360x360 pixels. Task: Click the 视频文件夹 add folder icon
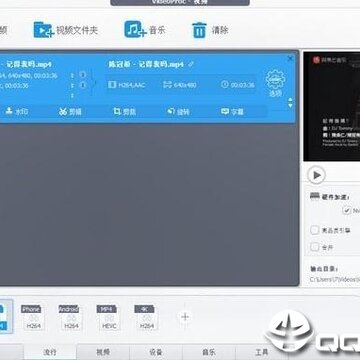click(44, 30)
